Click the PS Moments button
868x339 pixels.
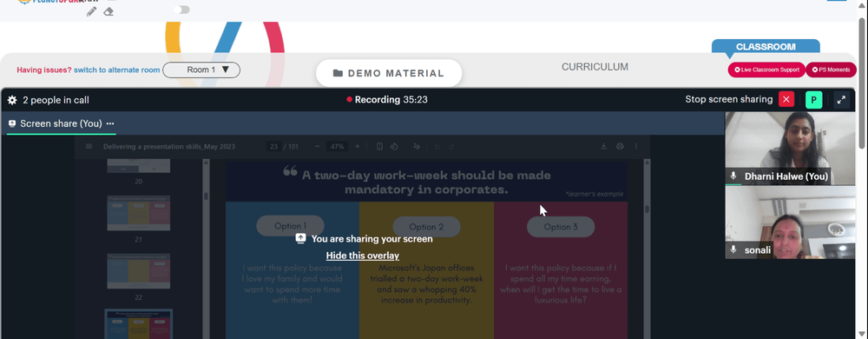coord(831,70)
